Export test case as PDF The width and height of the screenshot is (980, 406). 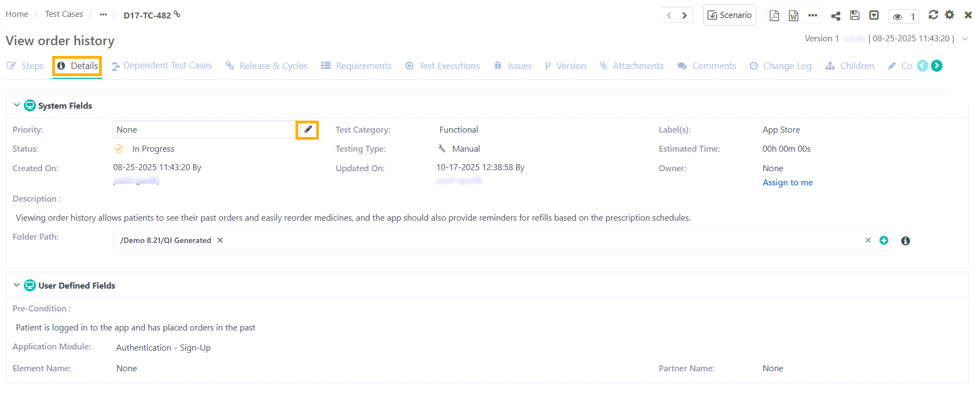tap(774, 16)
